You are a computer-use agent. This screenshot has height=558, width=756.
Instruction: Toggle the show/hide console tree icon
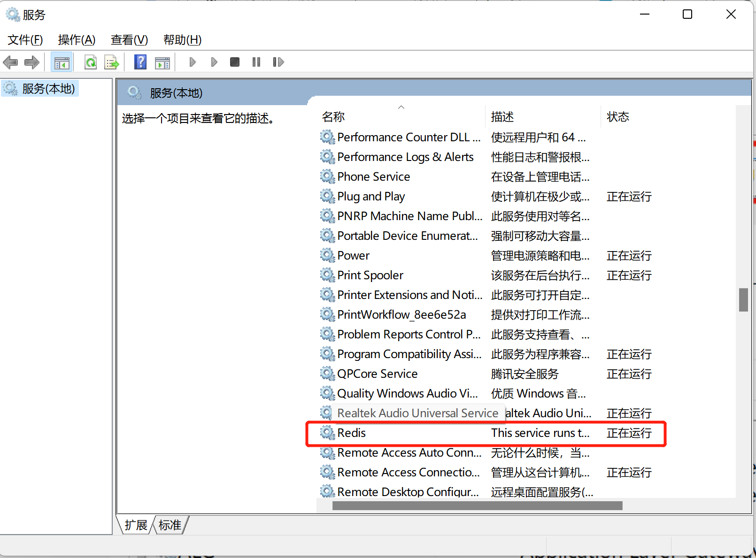click(62, 62)
